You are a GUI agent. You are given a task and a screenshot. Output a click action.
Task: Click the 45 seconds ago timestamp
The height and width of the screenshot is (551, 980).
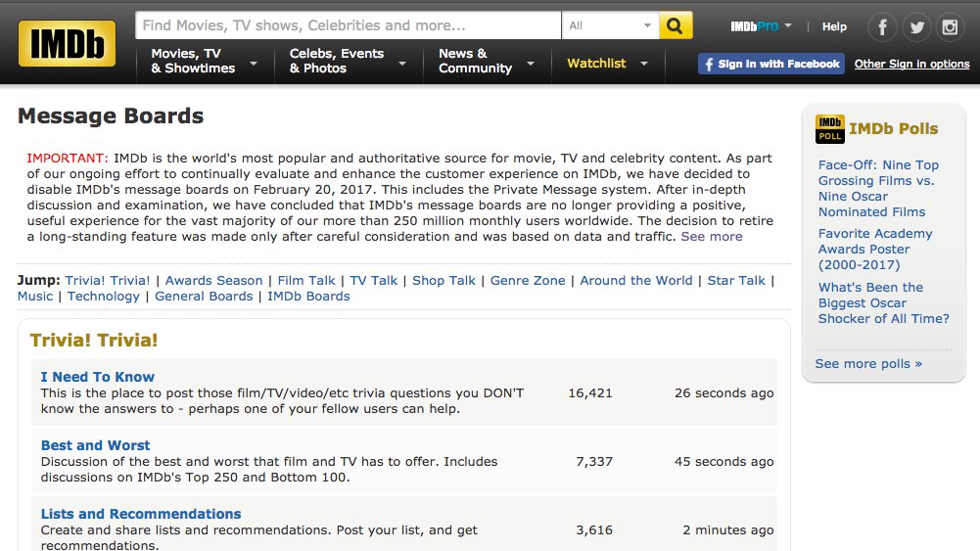point(723,462)
